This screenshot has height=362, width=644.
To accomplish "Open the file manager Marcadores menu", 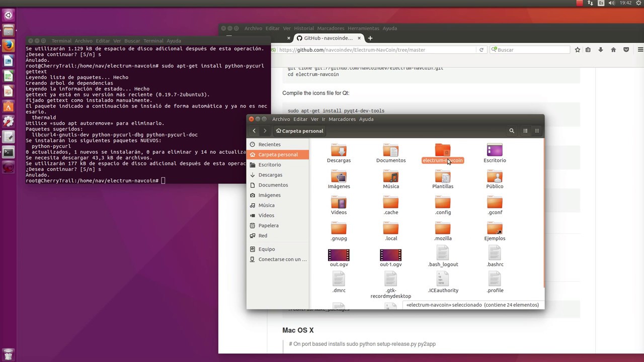I will coord(342,119).
